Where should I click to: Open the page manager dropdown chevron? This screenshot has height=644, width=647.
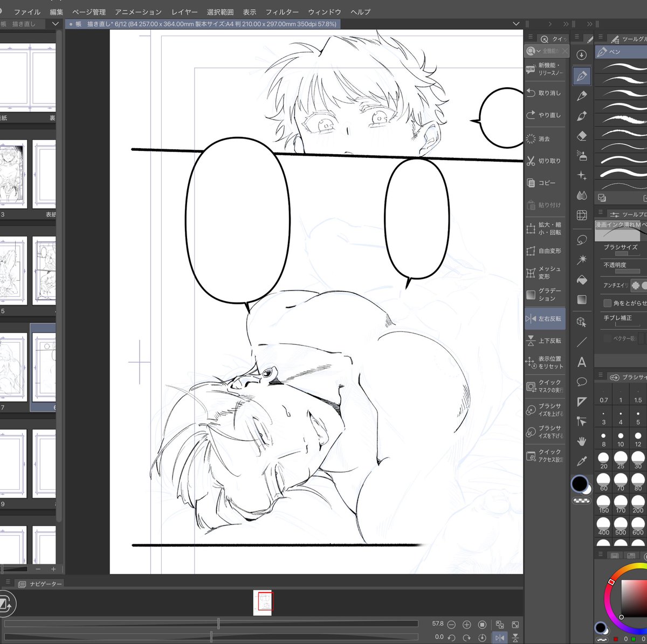coord(55,24)
